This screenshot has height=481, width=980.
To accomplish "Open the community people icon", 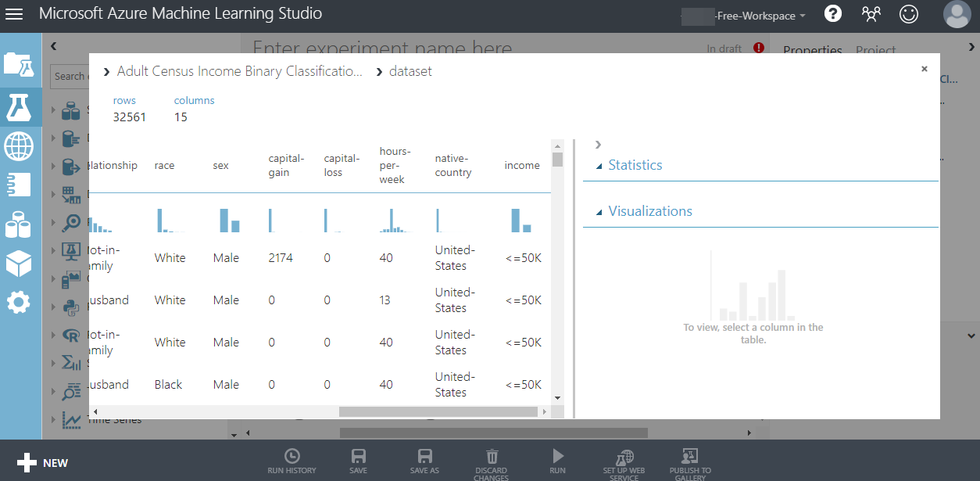I will click(871, 14).
